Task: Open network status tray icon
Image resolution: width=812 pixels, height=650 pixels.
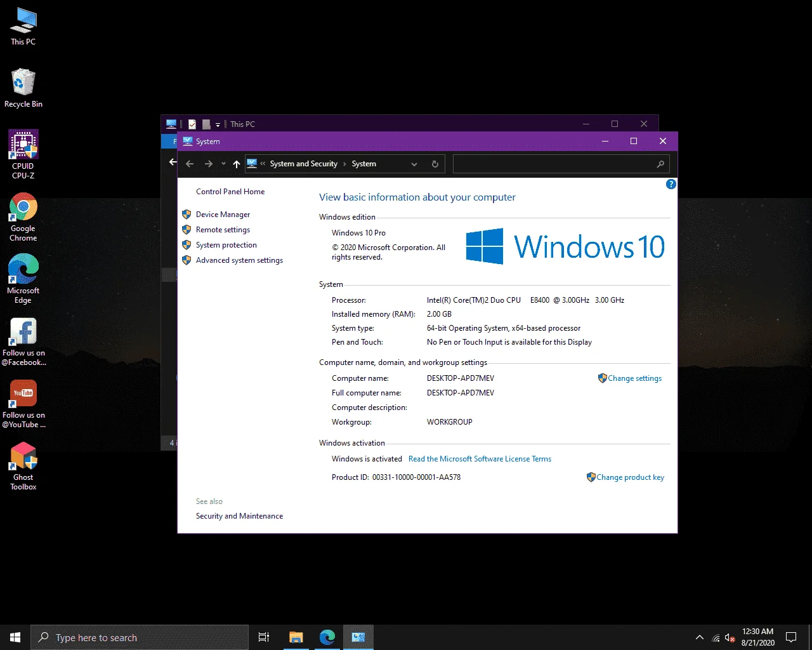Action: [x=716, y=638]
